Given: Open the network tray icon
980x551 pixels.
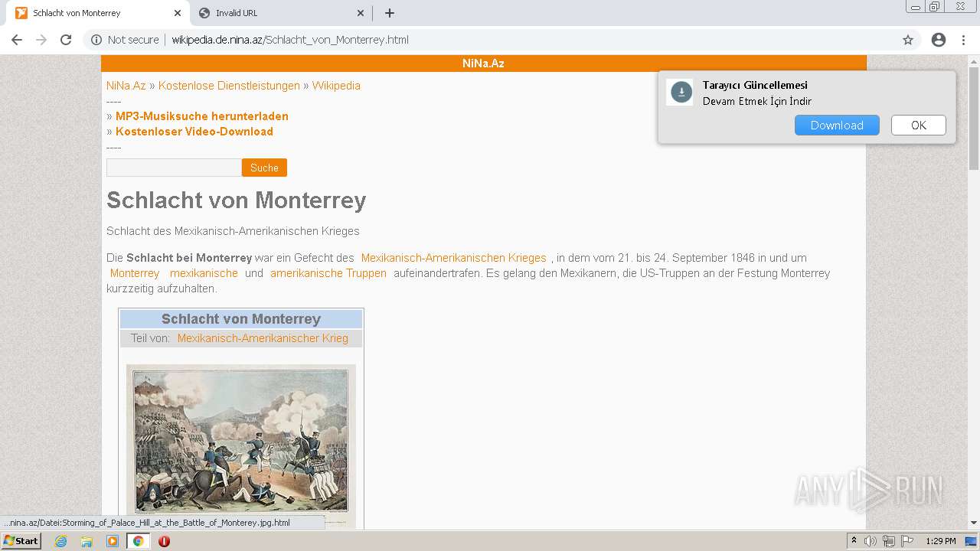Looking at the screenshot, I should (889, 541).
